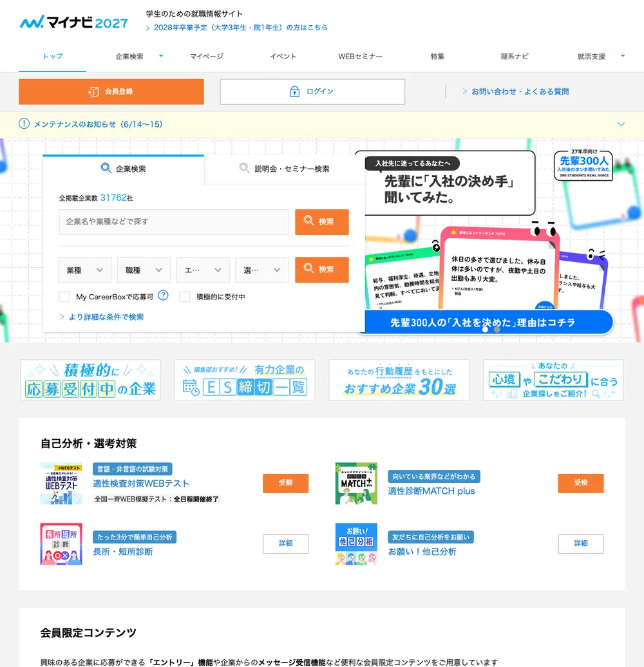Open the 適性検査対策WEBテスト link

(x=141, y=484)
